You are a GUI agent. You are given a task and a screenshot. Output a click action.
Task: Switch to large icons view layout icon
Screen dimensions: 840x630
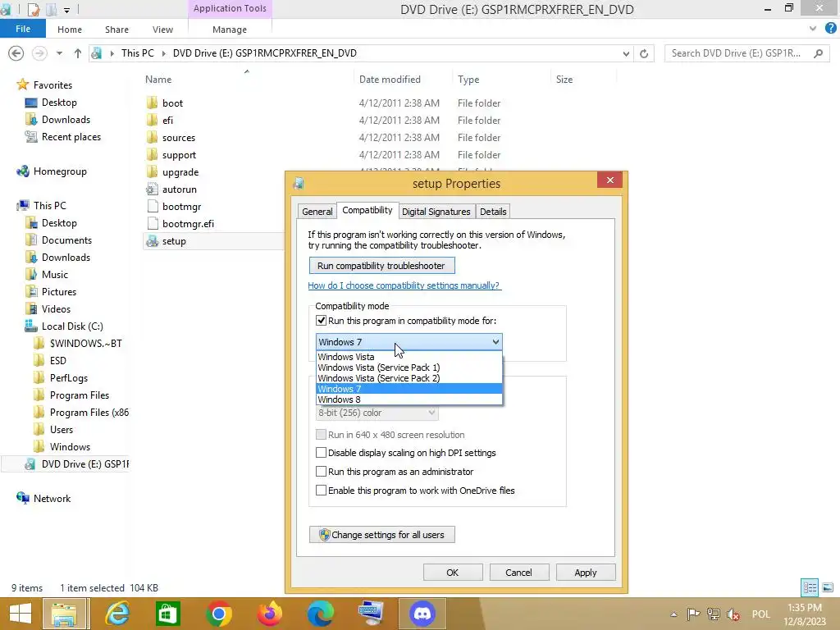point(828,587)
